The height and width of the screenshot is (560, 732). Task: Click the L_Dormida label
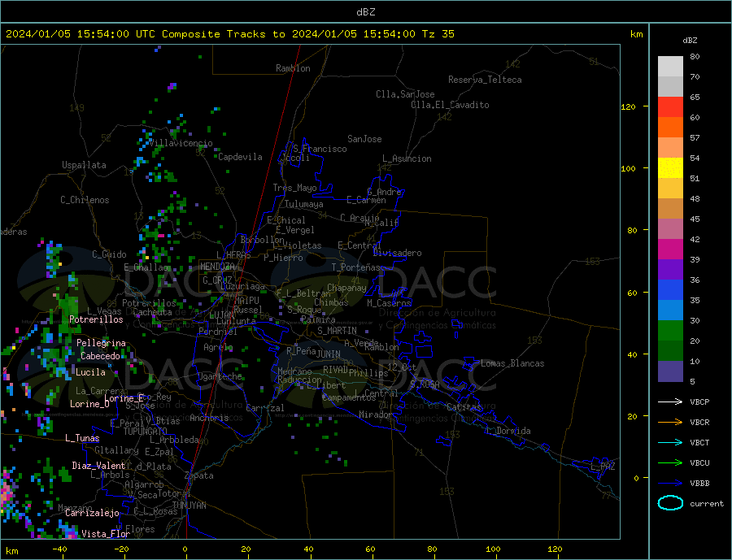509,431
